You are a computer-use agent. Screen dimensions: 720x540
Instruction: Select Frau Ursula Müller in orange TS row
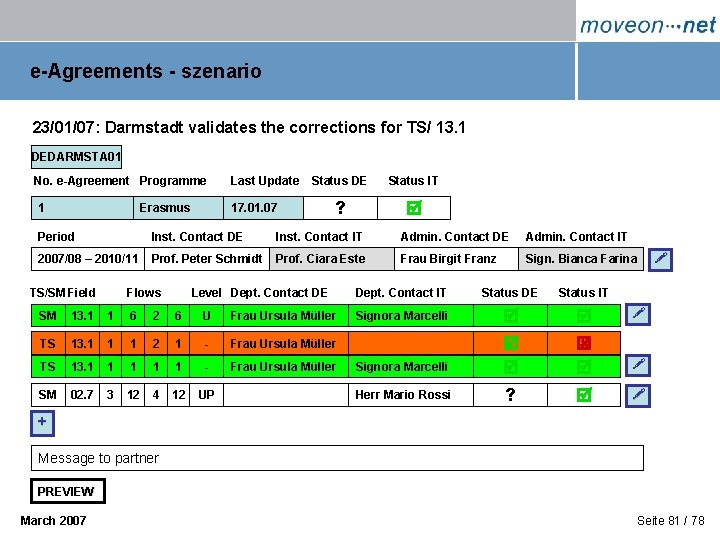tap(286, 343)
